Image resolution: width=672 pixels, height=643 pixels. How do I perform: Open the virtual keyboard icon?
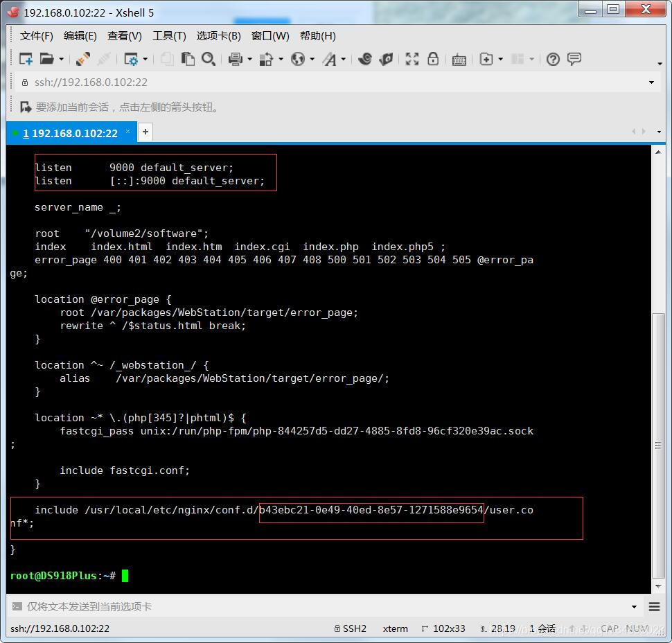[459, 60]
